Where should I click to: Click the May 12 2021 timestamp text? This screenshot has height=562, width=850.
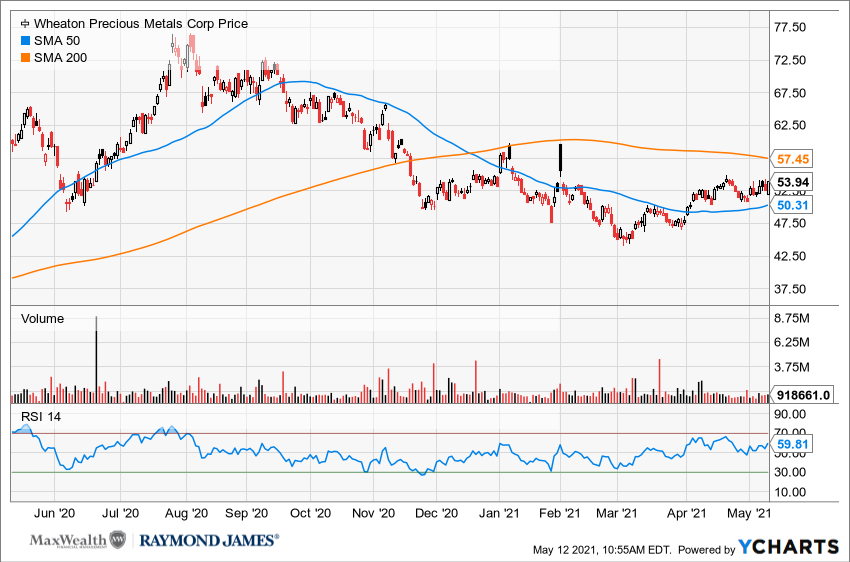(x=602, y=550)
